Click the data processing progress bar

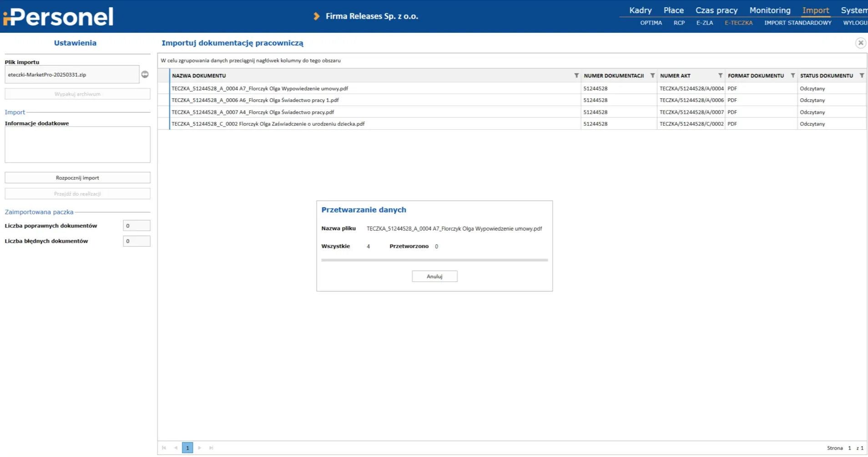(434, 260)
